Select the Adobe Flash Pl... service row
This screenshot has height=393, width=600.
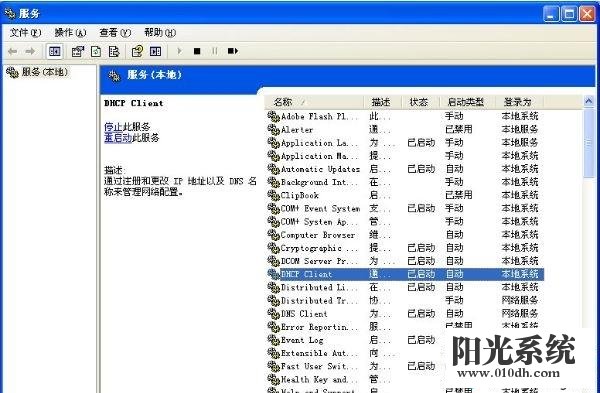404,116
